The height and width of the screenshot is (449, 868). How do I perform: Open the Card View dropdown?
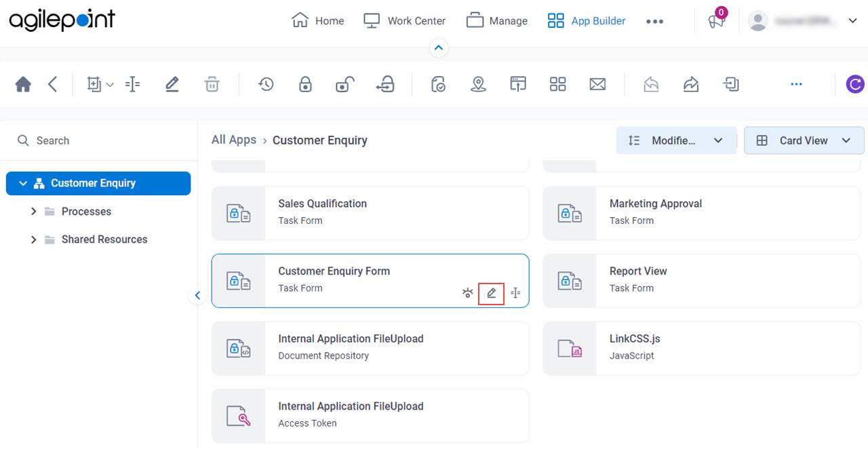804,140
